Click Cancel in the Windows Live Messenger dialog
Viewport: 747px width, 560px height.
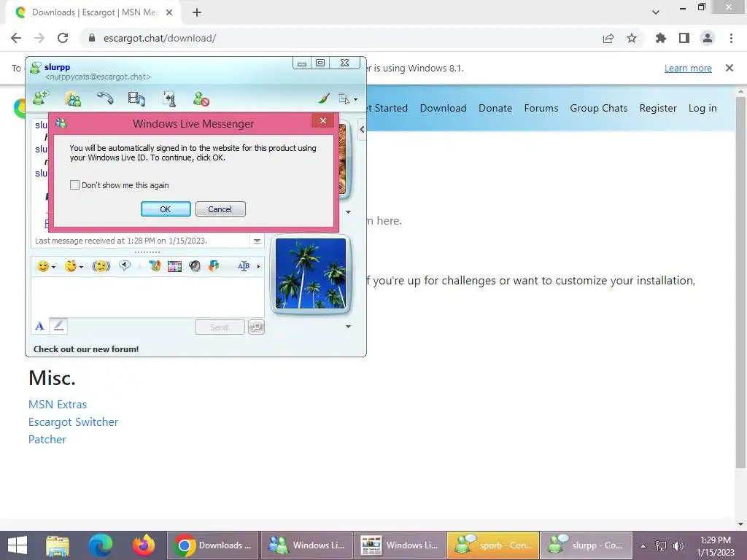(x=220, y=209)
